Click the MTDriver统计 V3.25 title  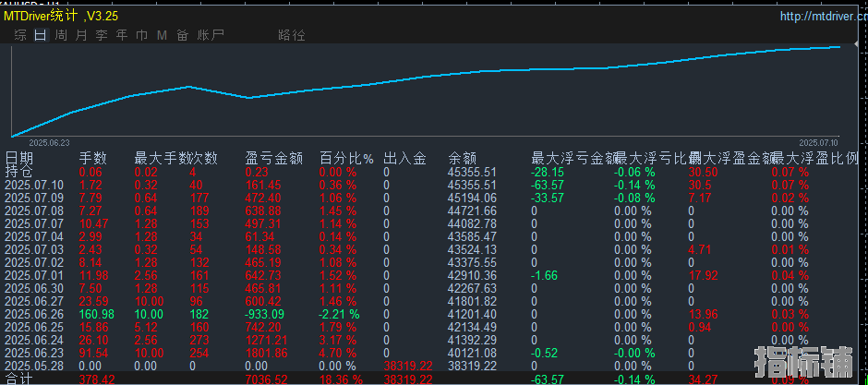pos(61,16)
